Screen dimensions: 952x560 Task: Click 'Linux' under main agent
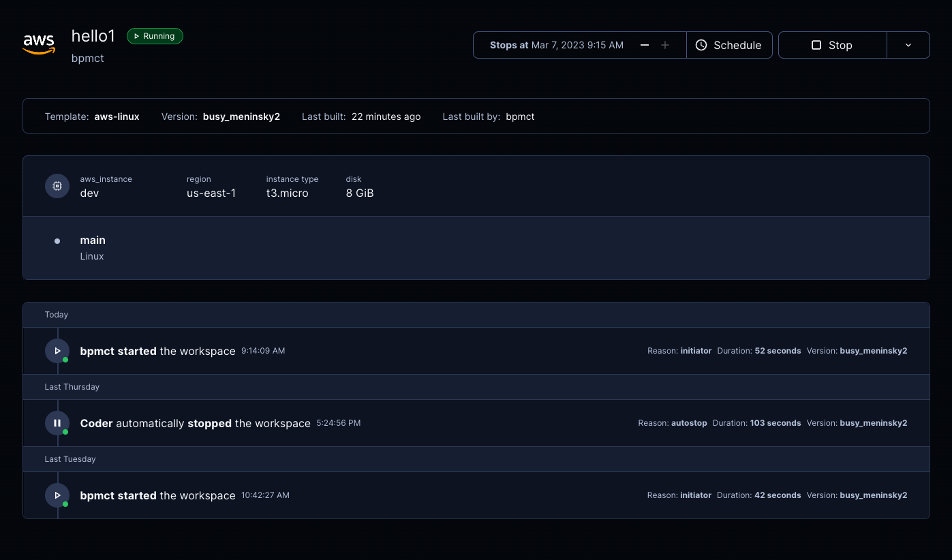(92, 256)
